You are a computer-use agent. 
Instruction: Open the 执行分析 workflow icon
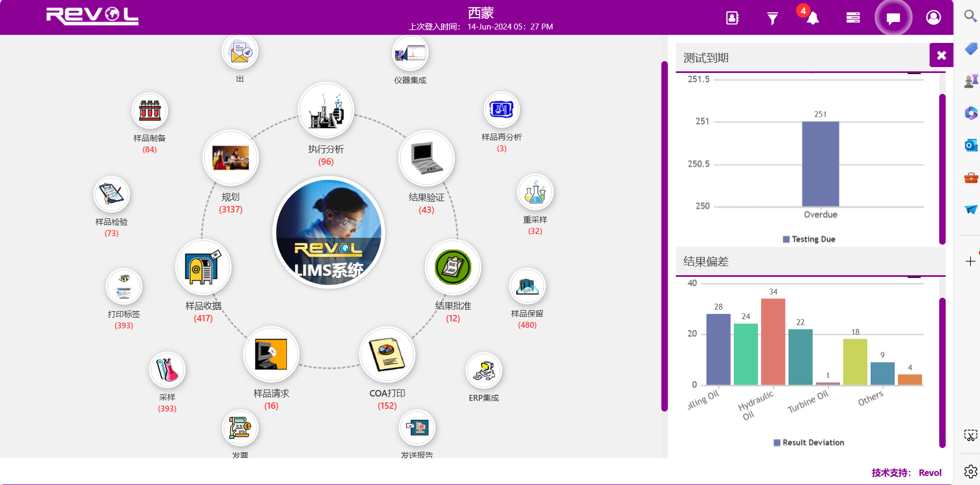(x=326, y=111)
